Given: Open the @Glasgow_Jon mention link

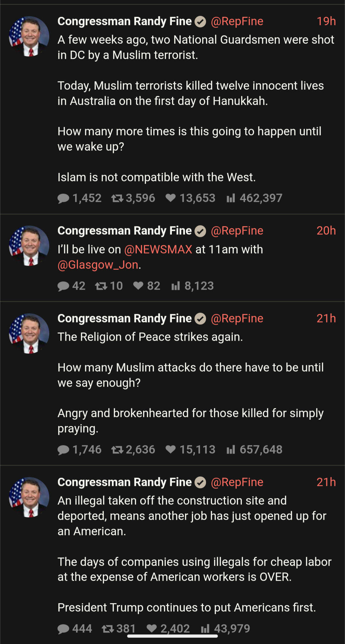Looking at the screenshot, I should pos(98,265).
